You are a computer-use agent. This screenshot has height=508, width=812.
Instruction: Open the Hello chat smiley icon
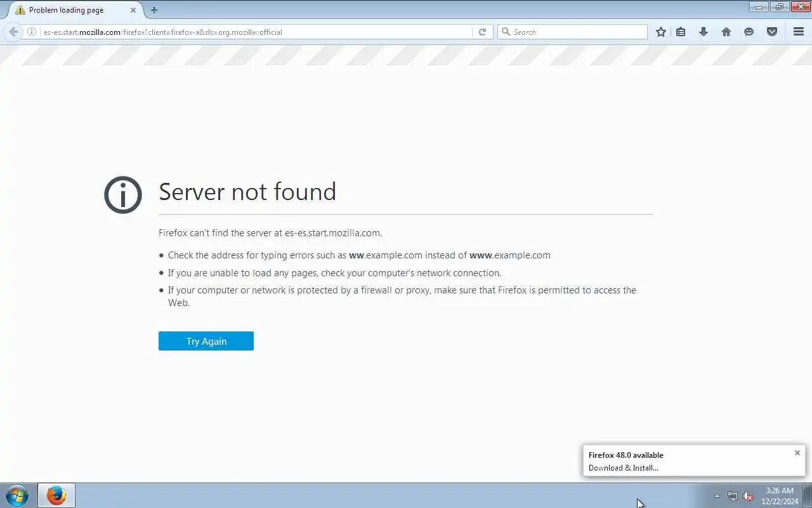pos(749,32)
